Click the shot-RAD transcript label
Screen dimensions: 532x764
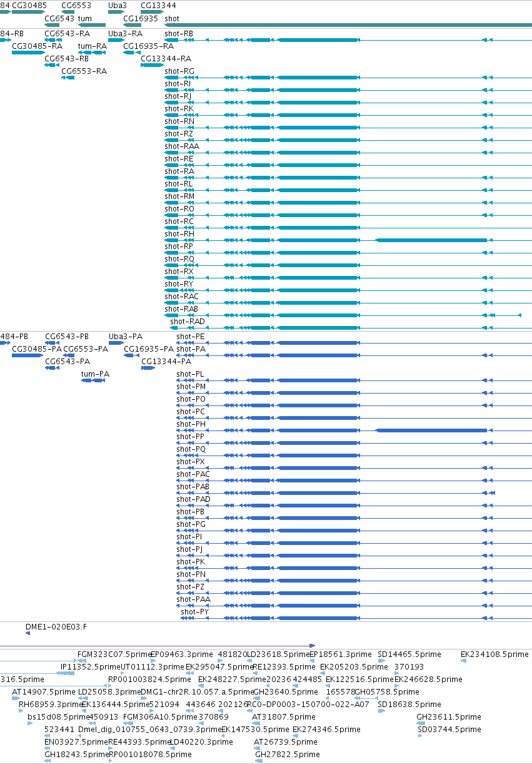(x=188, y=322)
